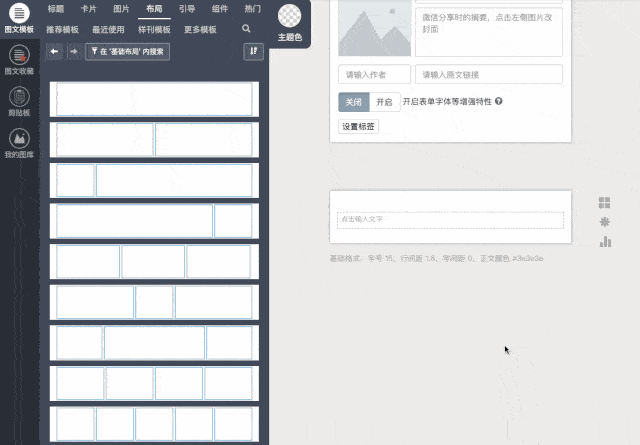
Task: Click the cover image placeholder
Action: tap(375, 28)
